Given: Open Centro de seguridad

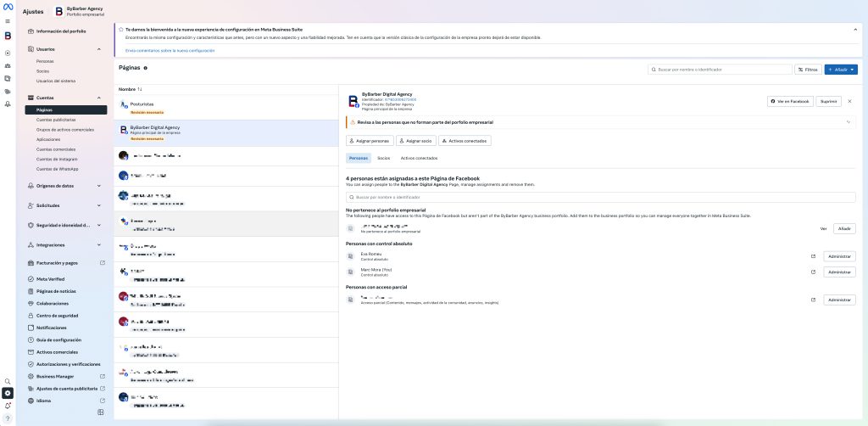Looking at the screenshot, I should [57, 315].
